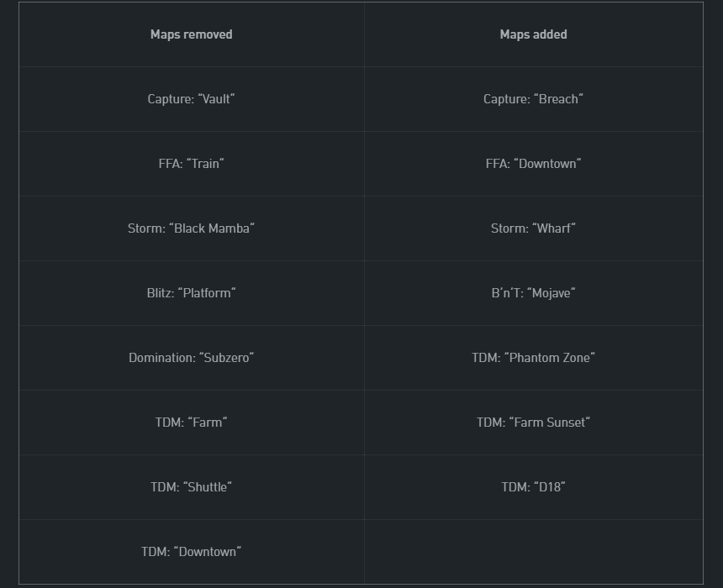Viewport: 723px width, 588px height.
Task: Click the word "Domination" in removed maps
Action: pos(161,358)
